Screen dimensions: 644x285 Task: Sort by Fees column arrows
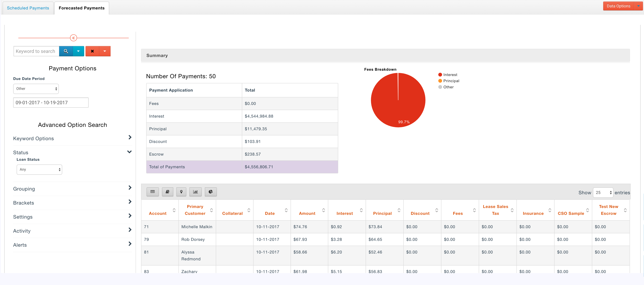click(x=474, y=210)
